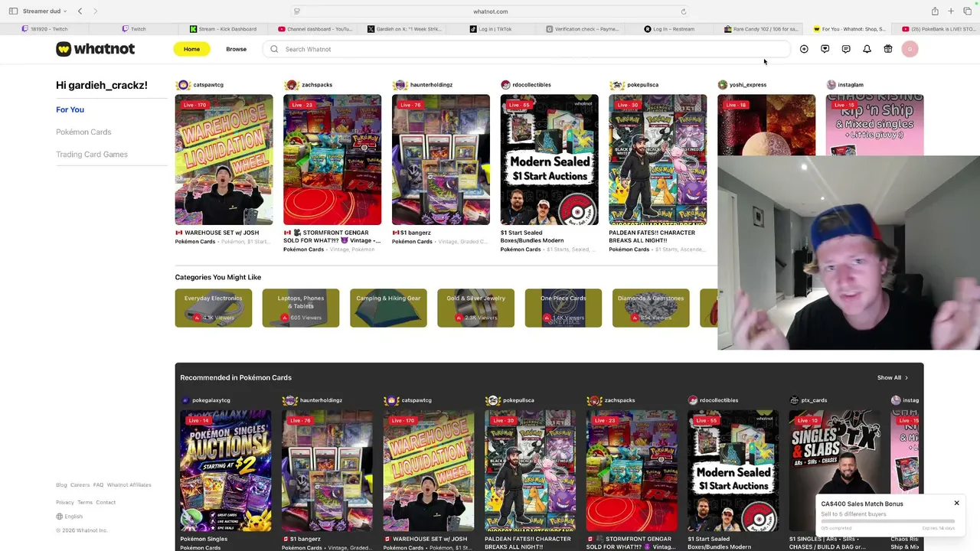
Task: Open the Contact footer link
Action: (106, 503)
